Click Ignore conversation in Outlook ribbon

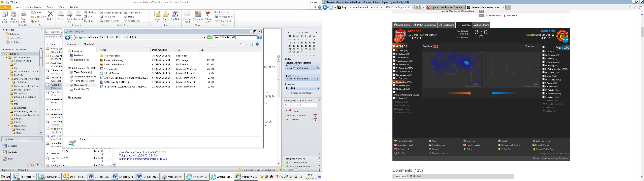click(x=36, y=12)
